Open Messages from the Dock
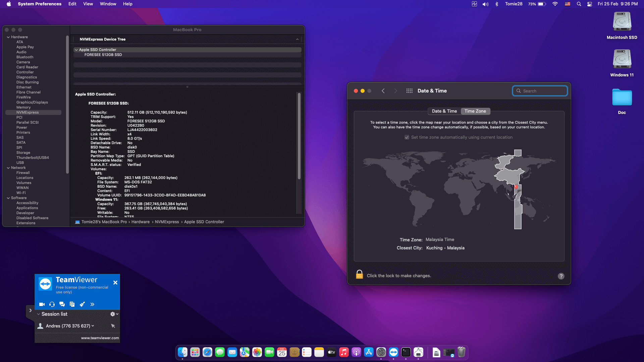 click(220, 352)
